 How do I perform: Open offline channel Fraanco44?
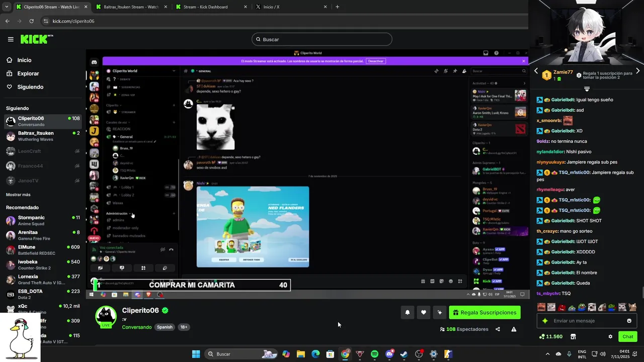click(x=43, y=166)
